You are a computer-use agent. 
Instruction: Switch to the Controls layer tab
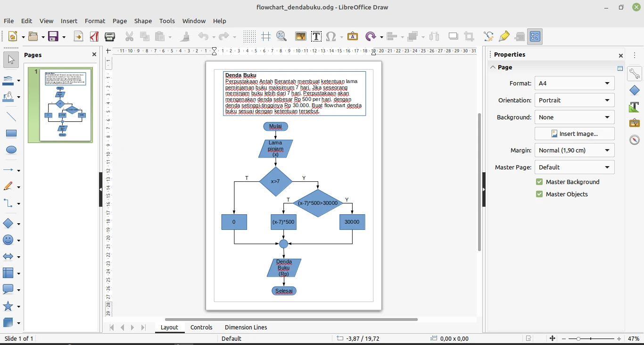[201, 327]
